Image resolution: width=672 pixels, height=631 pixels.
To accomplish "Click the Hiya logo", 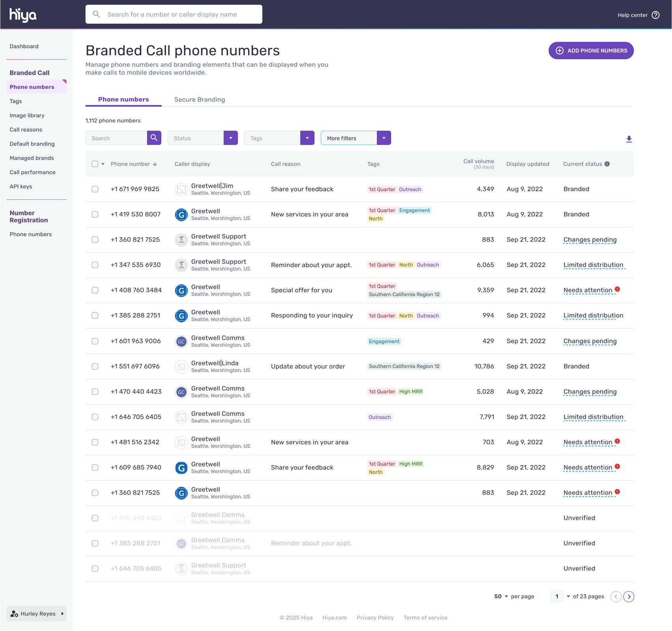I will [x=23, y=15].
